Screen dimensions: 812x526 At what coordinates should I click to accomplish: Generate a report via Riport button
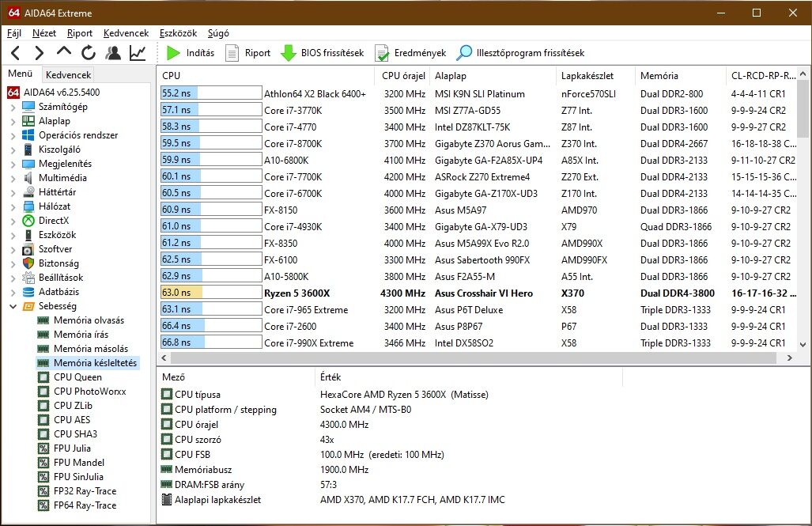(x=248, y=53)
